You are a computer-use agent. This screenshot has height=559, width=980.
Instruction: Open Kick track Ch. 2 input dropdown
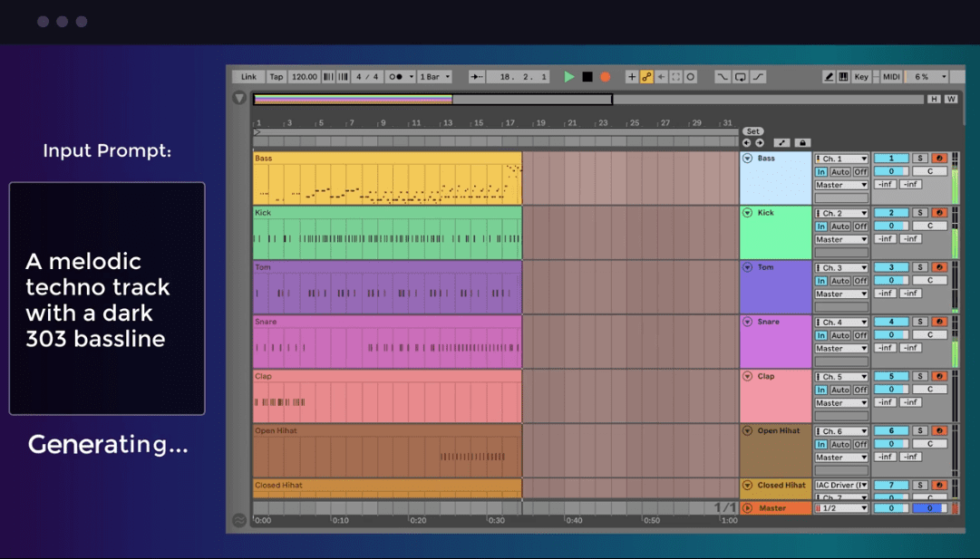coord(841,213)
